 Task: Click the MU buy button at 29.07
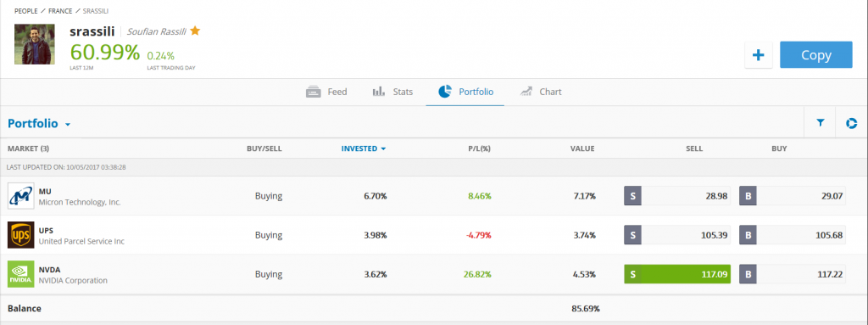pyautogui.click(x=793, y=196)
